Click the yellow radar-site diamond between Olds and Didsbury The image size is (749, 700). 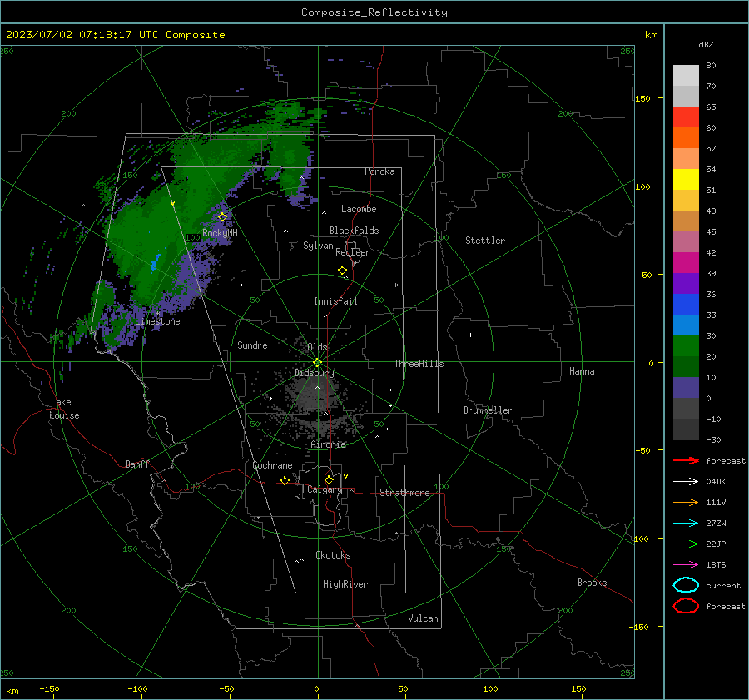317,363
